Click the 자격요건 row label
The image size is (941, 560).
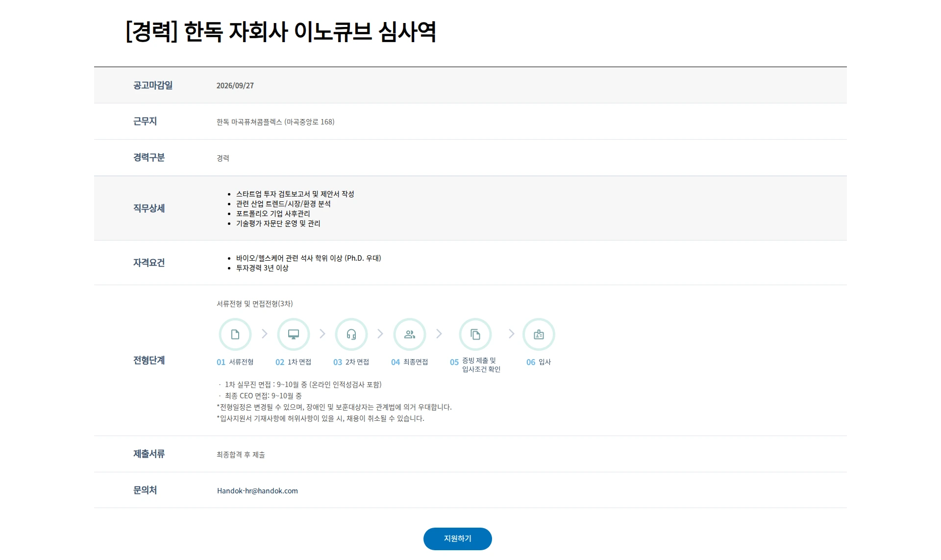[149, 263]
